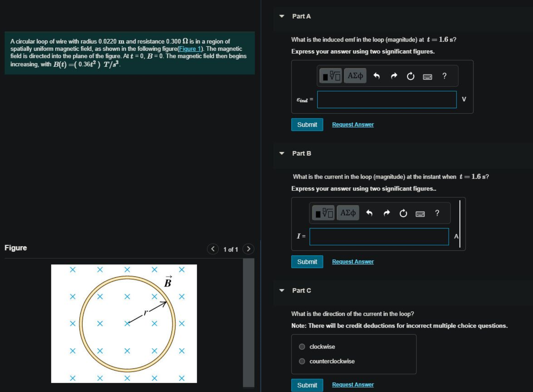Request Answer for Part B
The width and height of the screenshot is (533, 392).
tap(352, 262)
